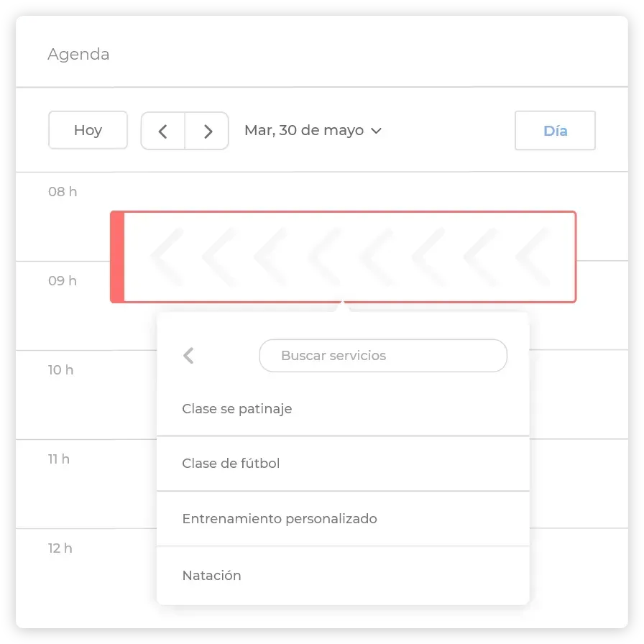Click the Agenda header title
The width and height of the screenshot is (644, 644).
[78, 55]
